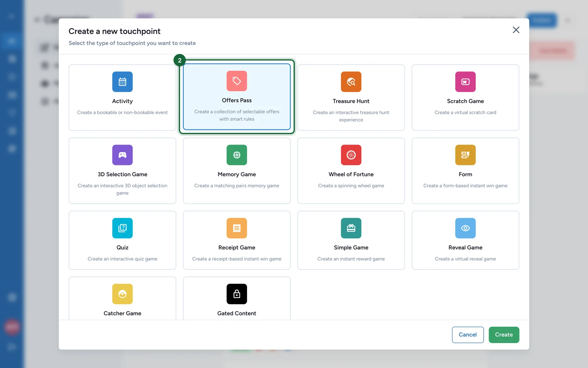
Task: Click the Offers Pass tag icon
Action: [237, 81]
